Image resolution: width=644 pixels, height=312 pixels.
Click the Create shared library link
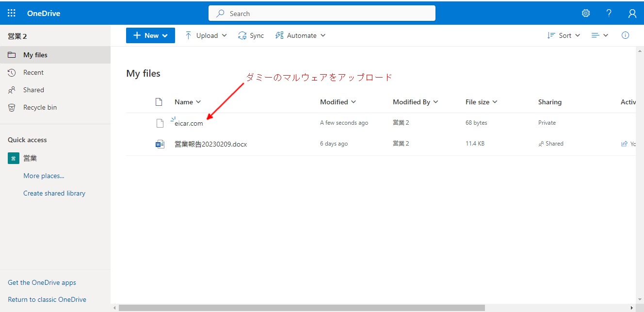point(54,193)
